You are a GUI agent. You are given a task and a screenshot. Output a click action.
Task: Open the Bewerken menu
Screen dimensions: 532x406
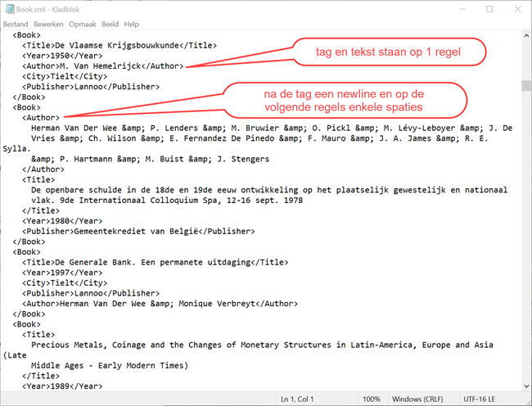coord(48,24)
